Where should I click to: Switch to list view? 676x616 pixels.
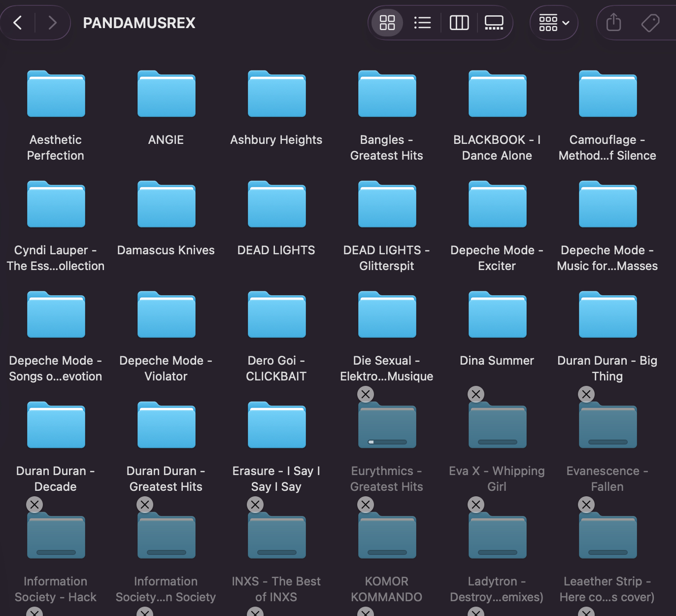coord(422,23)
